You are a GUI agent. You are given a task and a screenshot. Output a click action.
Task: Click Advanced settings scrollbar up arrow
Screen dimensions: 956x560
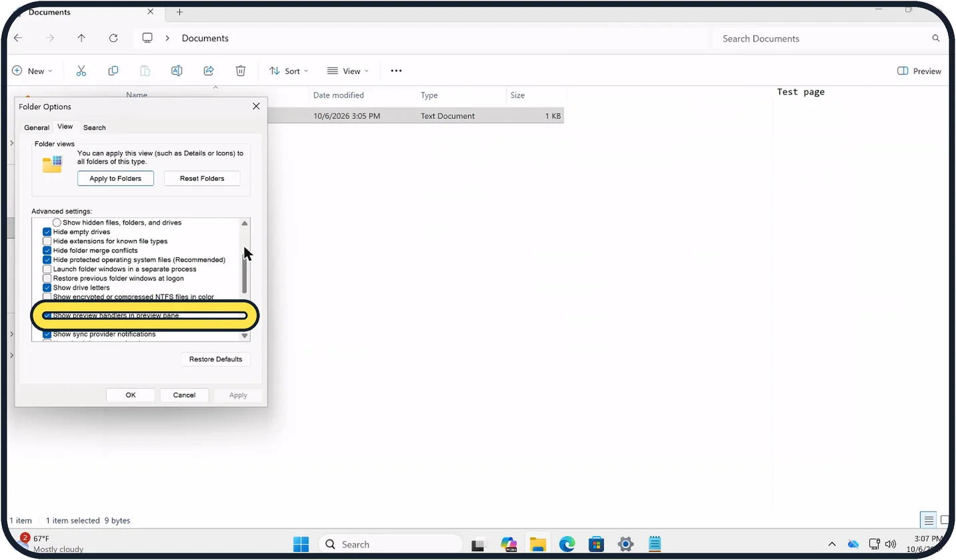[245, 223]
